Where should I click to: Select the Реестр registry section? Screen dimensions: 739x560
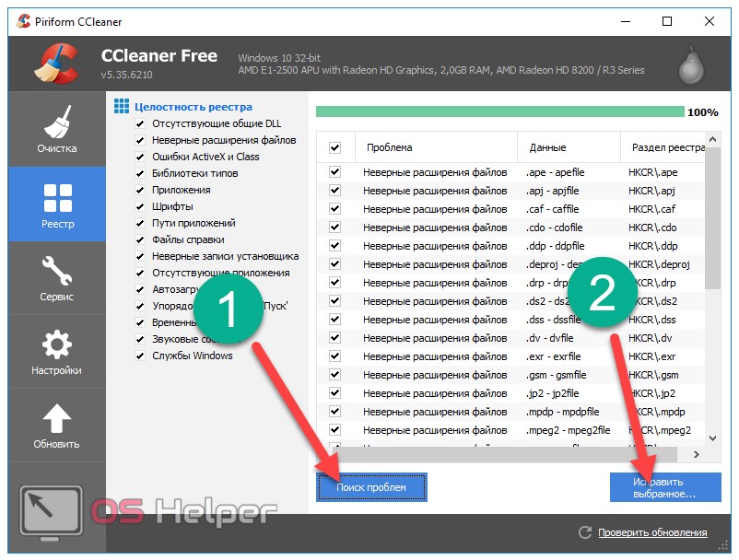click(57, 204)
